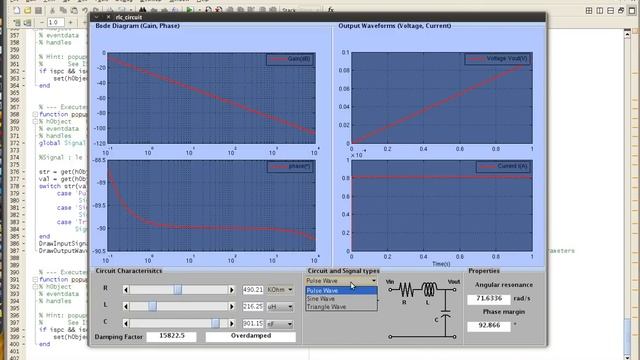The image size is (640, 360).
Task: Select Sine Wave in the open dropdown list
Action: pyautogui.click(x=341, y=299)
